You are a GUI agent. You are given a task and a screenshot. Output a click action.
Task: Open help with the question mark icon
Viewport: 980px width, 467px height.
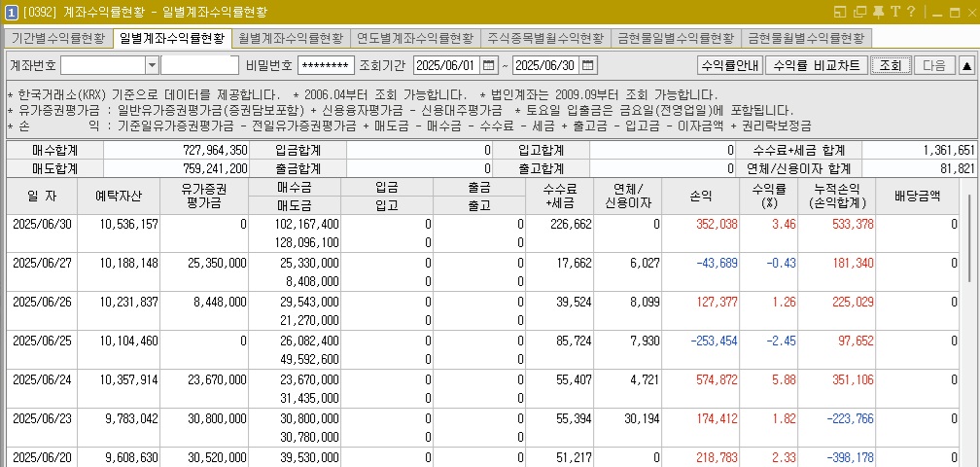click(x=911, y=12)
